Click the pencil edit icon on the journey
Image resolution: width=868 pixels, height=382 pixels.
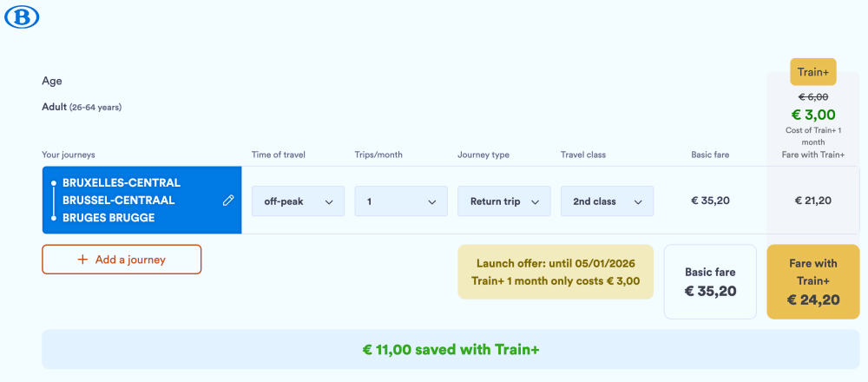(x=228, y=201)
